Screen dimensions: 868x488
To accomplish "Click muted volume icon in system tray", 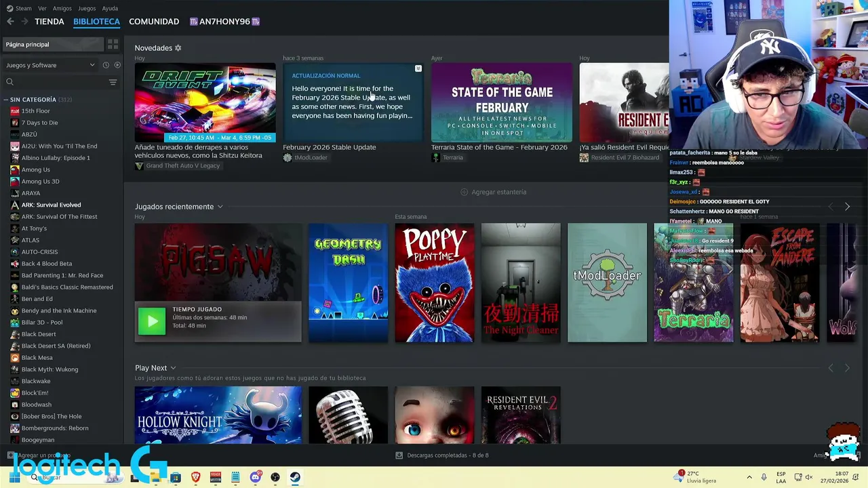I will click(x=808, y=477).
